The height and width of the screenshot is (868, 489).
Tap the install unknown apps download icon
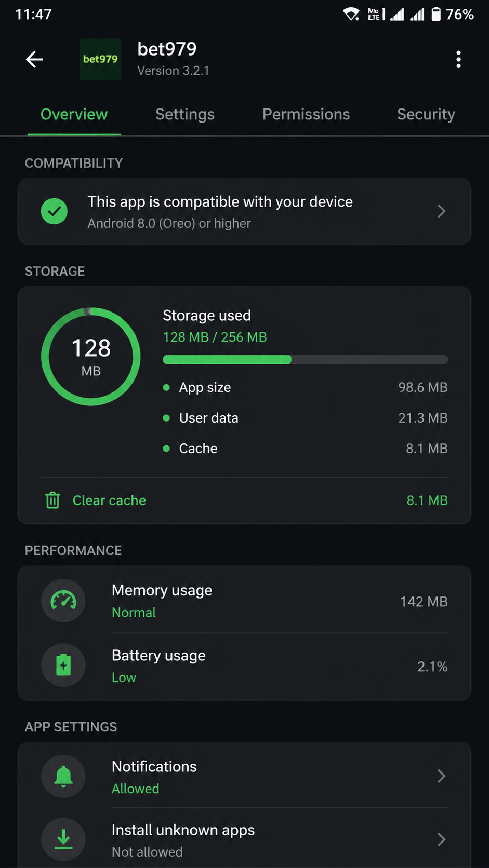(63, 839)
